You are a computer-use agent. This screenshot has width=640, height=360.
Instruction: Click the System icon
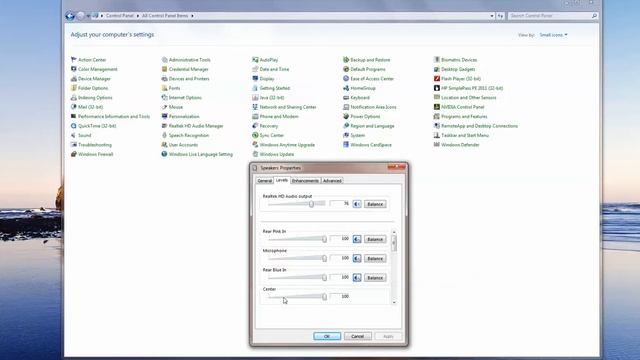tap(346, 135)
